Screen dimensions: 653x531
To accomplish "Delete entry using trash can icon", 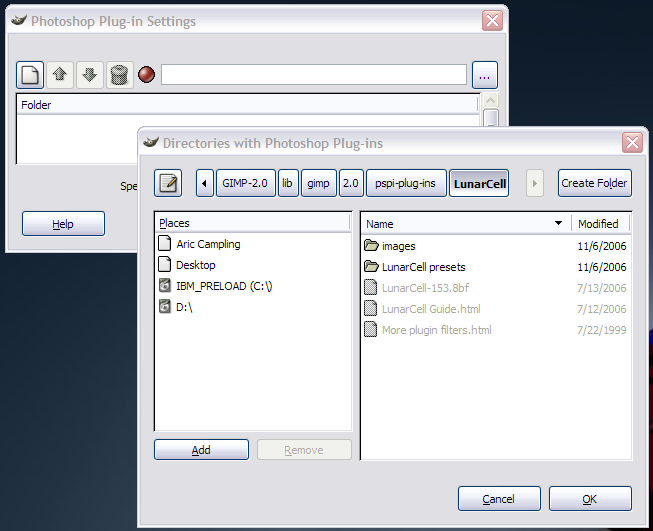I will tap(120, 75).
